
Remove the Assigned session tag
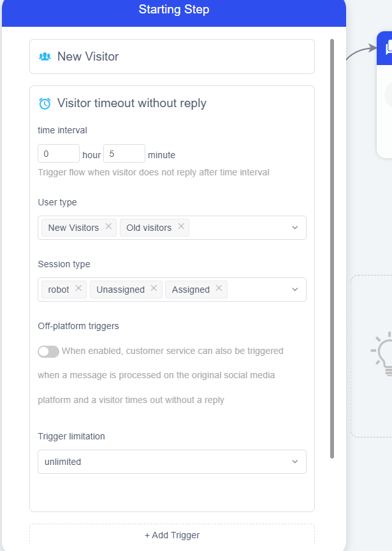pos(219,288)
